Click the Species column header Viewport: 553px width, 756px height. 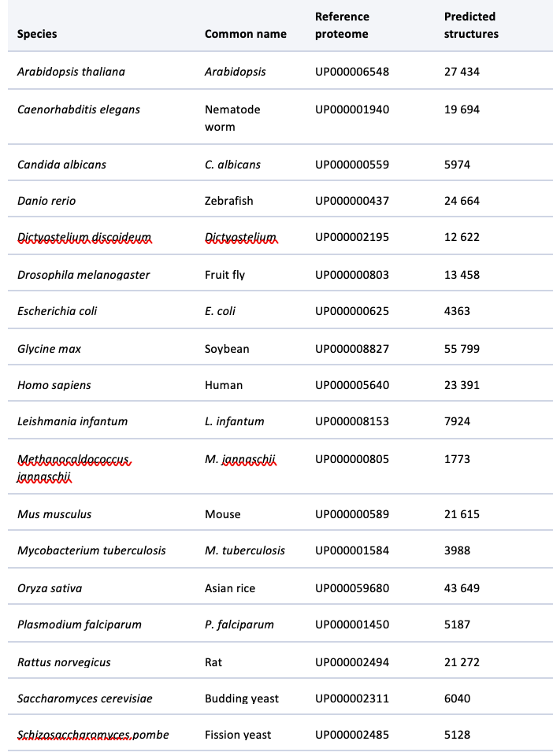(37, 34)
